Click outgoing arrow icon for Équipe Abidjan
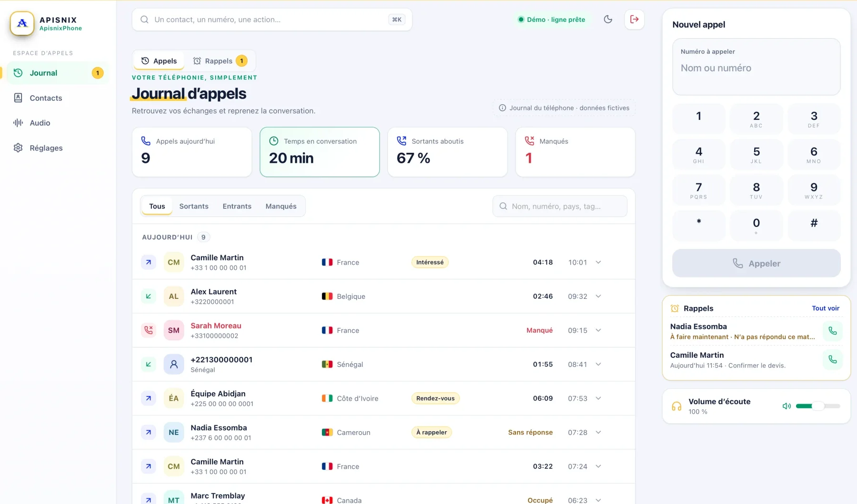The image size is (857, 504). click(149, 398)
